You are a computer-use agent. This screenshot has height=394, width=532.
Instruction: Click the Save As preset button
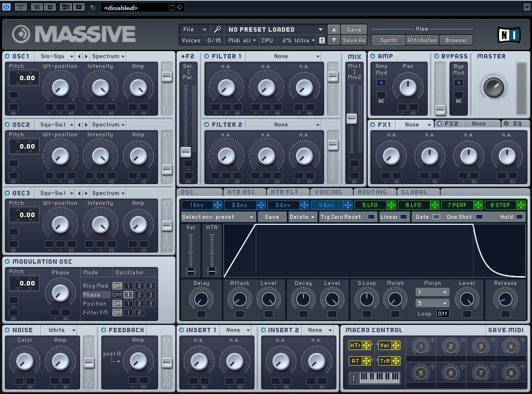[354, 41]
